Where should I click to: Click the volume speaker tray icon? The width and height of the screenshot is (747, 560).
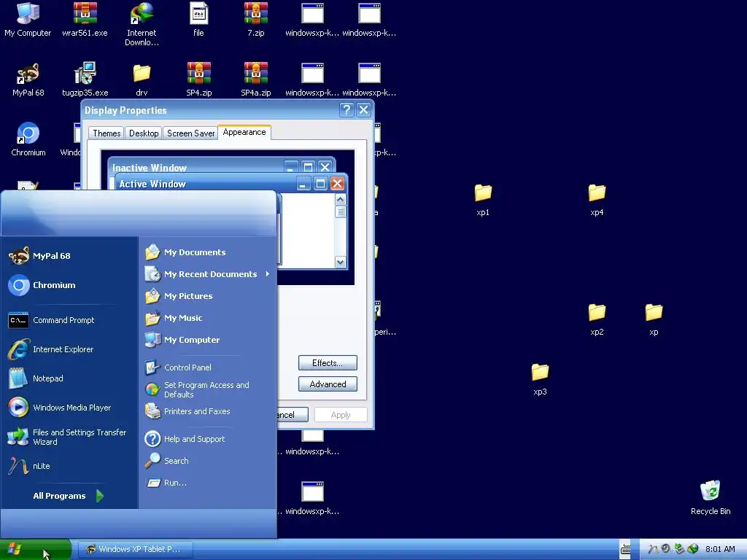click(x=666, y=549)
